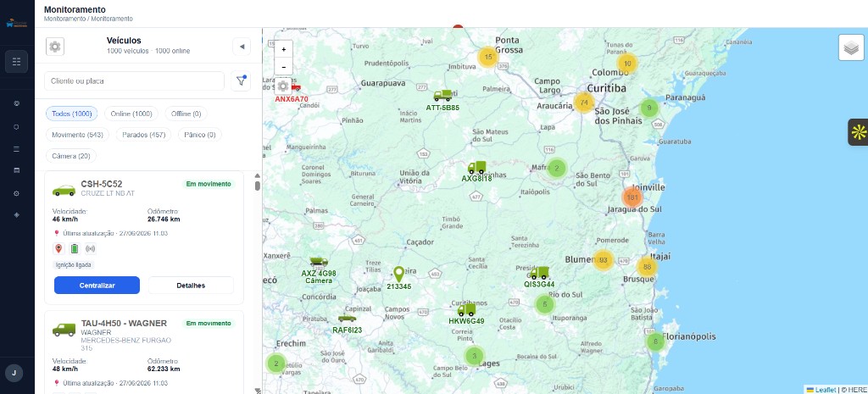Select the Online (1000) filter chip

click(131, 114)
